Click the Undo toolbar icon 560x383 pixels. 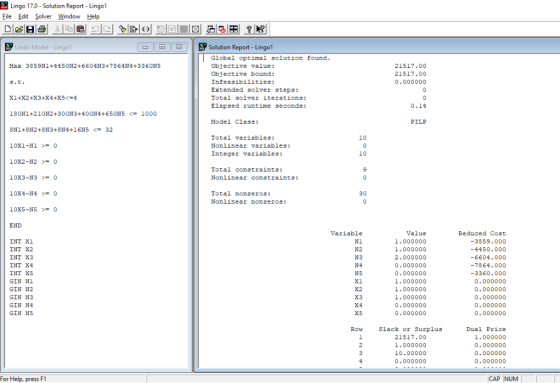(95, 29)
